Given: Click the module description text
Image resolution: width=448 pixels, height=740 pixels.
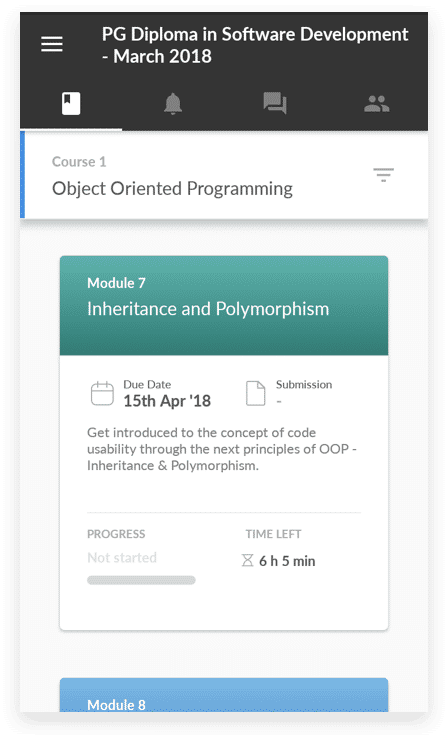Looking at the screenshot, I should [221, 449].
